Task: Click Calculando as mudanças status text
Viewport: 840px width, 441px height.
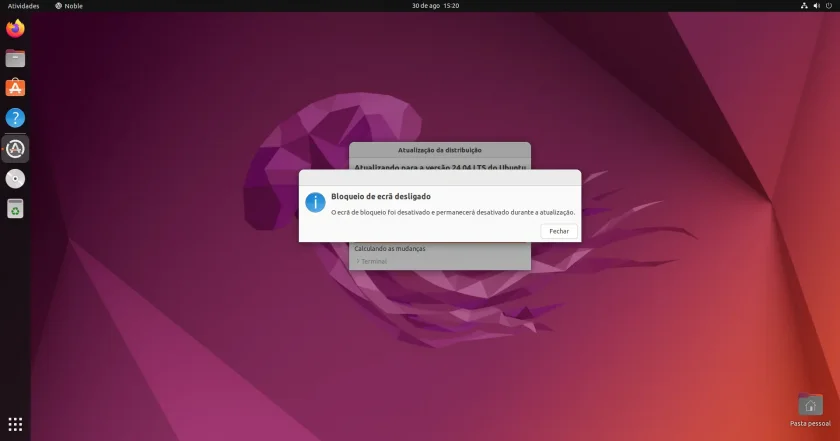Action: point(390,249)
